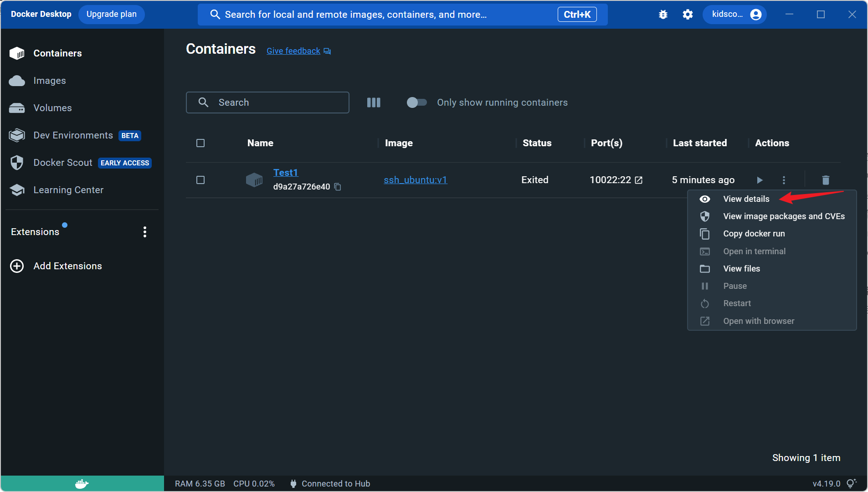Screen dimensions: 868x492
Task: Choose Open in terminal
Action: pyautogui.click(x=772, y=251)
